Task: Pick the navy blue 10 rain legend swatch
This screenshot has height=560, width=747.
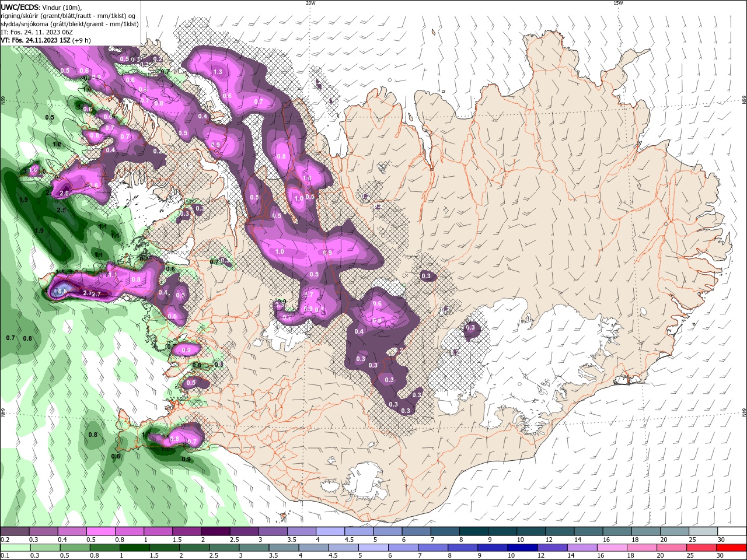Action: click(x=523, y=548)
